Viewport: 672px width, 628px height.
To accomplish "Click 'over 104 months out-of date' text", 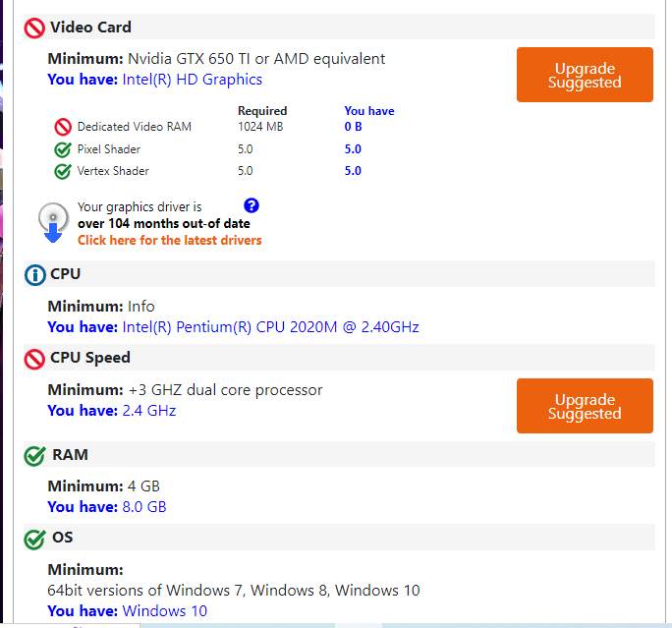I will 164,224.
